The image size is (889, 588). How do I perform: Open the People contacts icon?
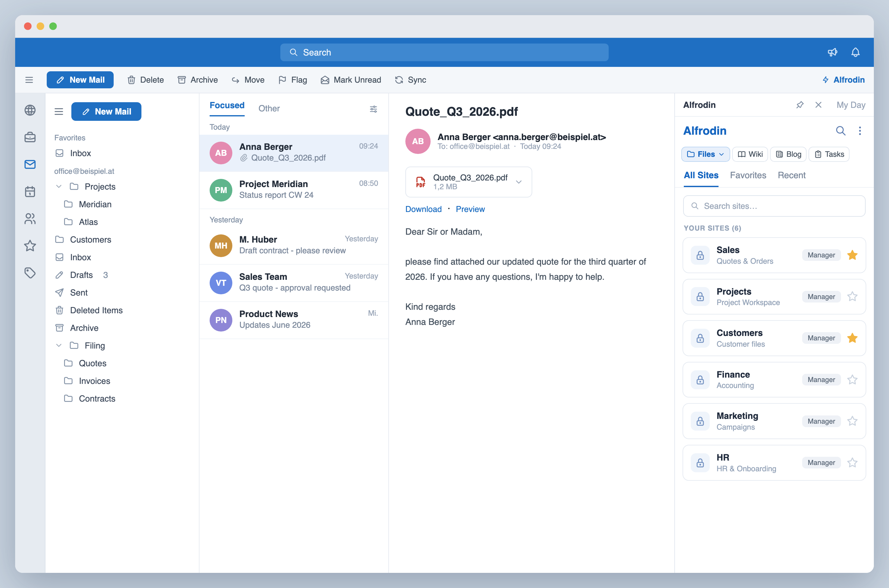coord(30,219)
